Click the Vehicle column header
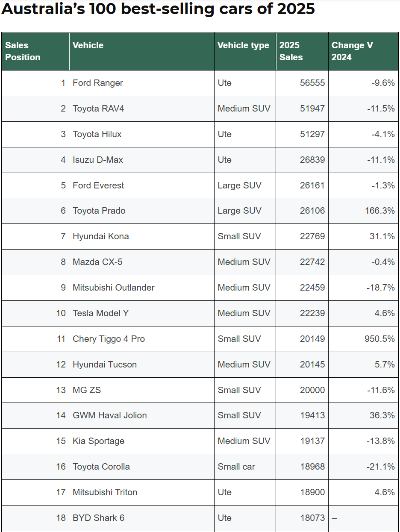 tap(88, 45)
